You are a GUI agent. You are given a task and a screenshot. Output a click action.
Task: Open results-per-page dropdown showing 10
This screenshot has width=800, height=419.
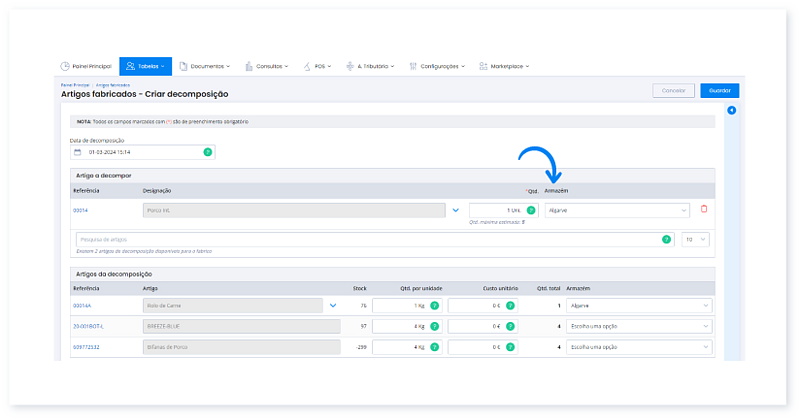[x=696, y=240]
